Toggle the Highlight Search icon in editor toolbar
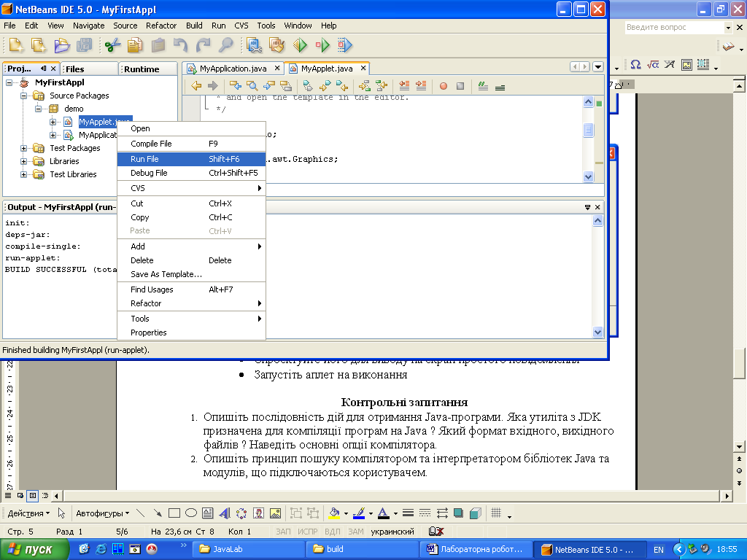The width and height of the screenshot is (747, 560). pos(286,86)
